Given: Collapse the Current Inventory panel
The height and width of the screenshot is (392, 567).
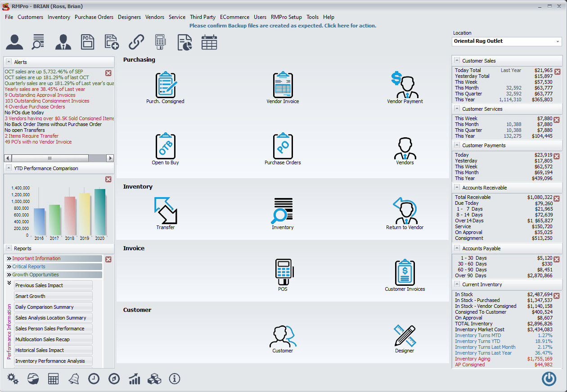Looking at the screenshot, I should point(457,284).
